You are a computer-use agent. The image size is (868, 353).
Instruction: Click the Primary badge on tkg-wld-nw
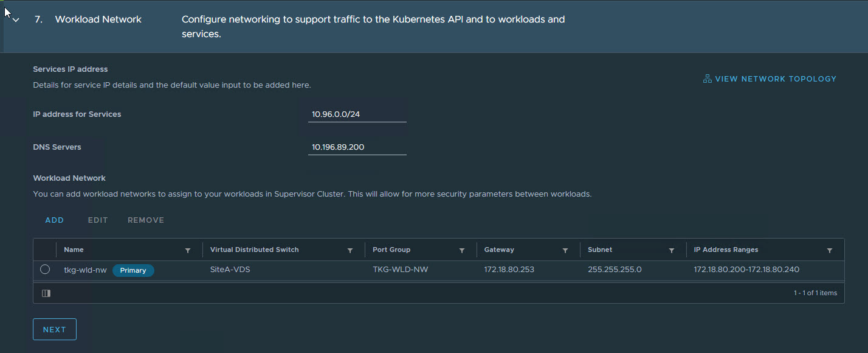133,270
